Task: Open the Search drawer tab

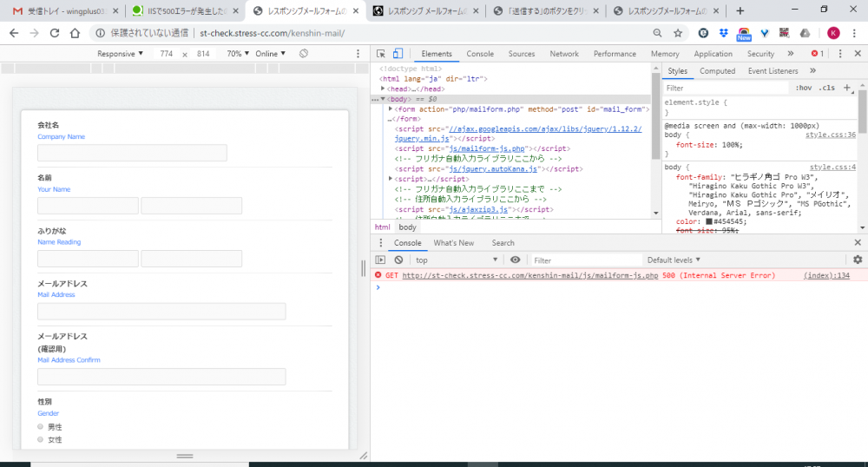Action: (x=503, y=243)
